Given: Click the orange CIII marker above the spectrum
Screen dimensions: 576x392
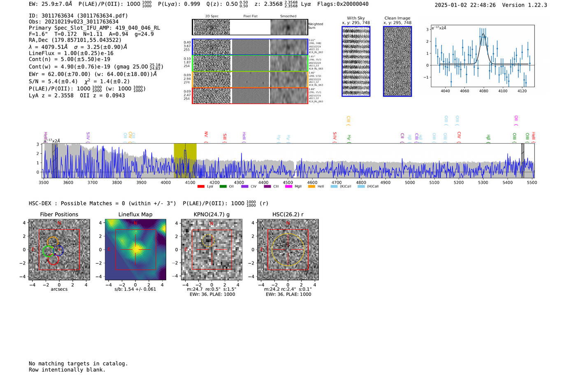Looking at the screenshot, I should (x=348, y=121).
